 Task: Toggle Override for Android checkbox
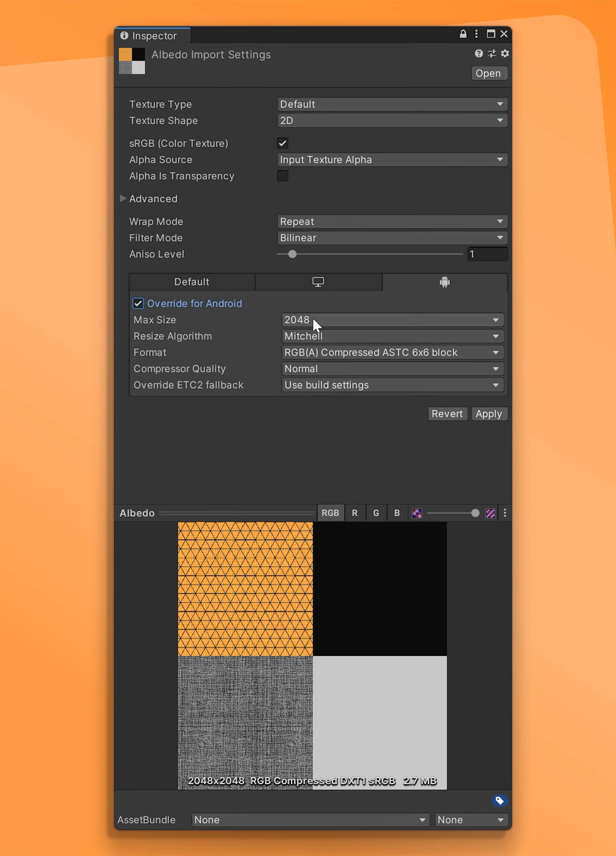point(138,304)
